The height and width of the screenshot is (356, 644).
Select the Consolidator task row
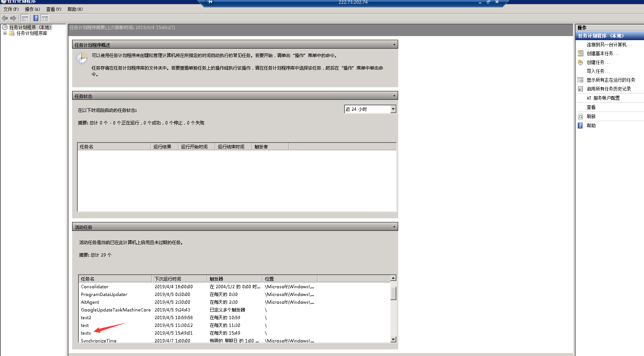(234, 286)
